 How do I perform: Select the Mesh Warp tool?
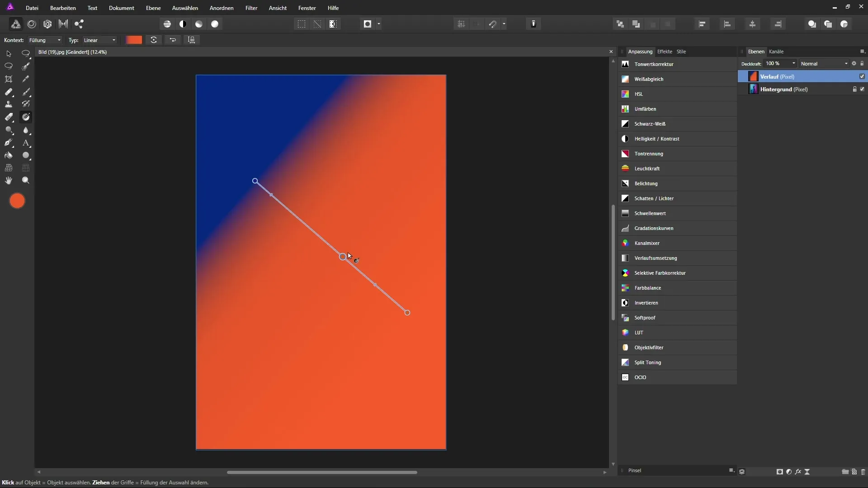coord(9,168)
